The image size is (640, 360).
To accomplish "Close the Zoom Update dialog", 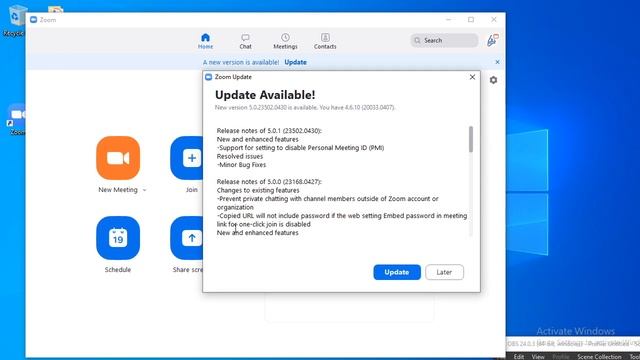I will [472, 77].
